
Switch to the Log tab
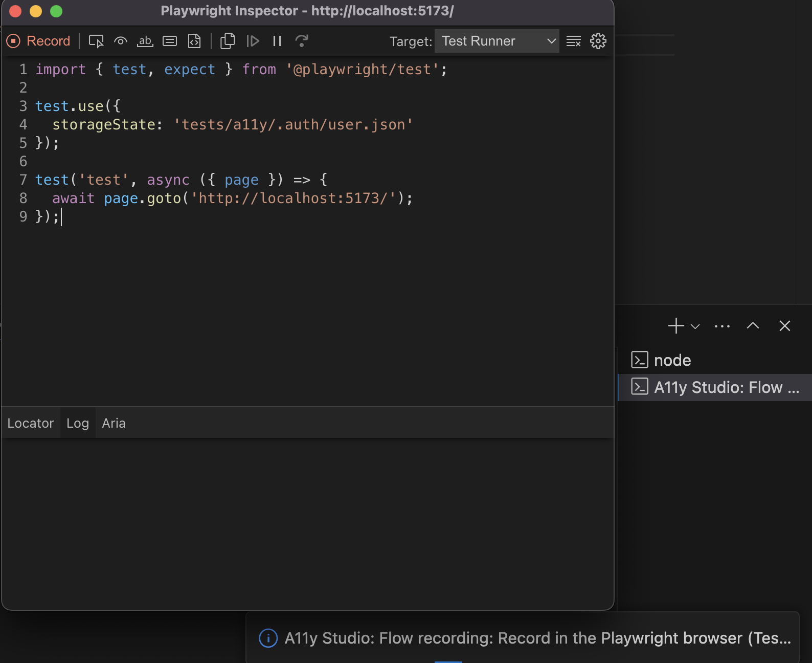pyautogui.click(x=78, y=423)
